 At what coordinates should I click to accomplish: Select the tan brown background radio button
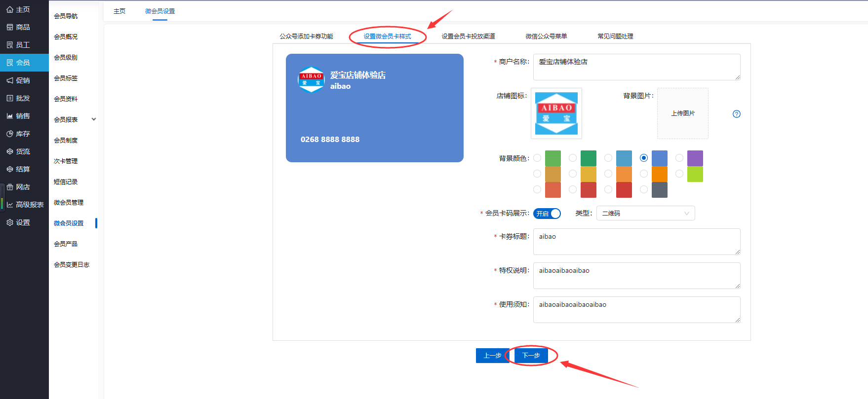[x=537, y=174]
